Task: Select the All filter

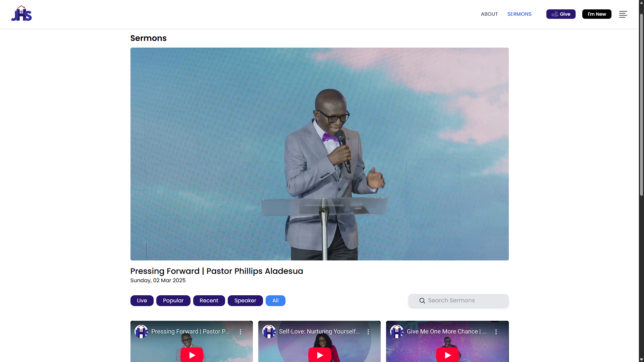Action: coord(275,301)
